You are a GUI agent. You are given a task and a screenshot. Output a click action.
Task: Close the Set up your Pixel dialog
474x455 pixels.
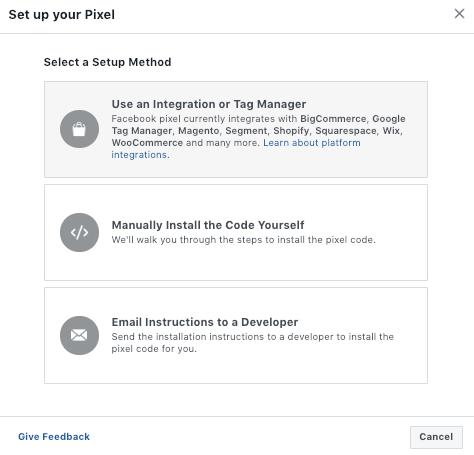click(459, 14)
